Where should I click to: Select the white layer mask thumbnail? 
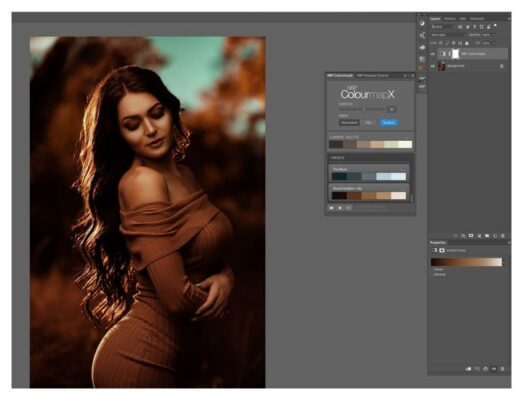click(455, 54)
